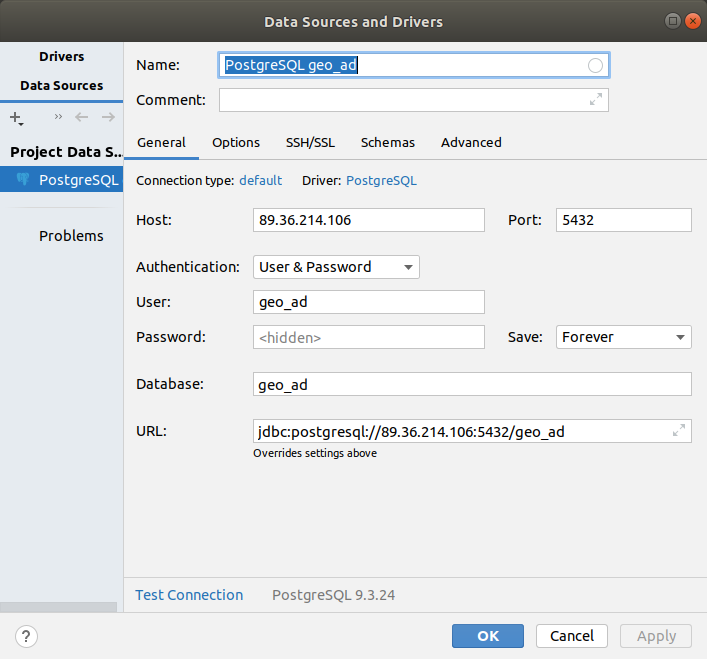Click the color circle in Name field

click(x=596, y=66)
